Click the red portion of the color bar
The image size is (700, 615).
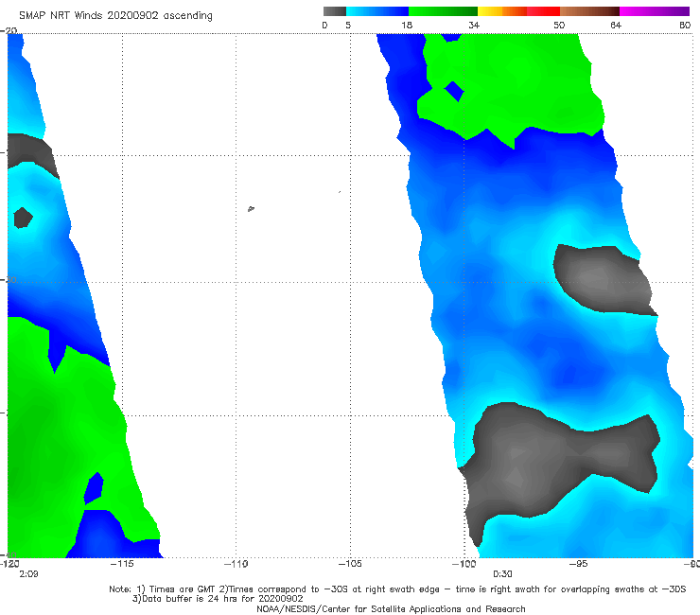[x=543, y=11]
